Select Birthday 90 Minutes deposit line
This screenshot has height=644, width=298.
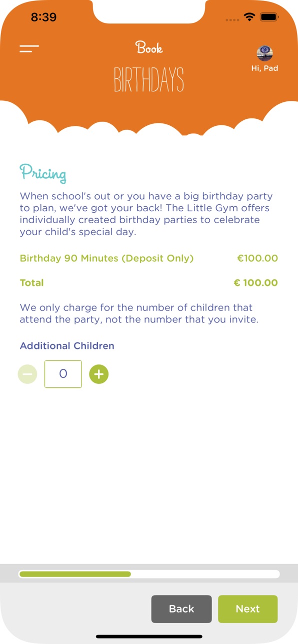(x=149, y=258)
